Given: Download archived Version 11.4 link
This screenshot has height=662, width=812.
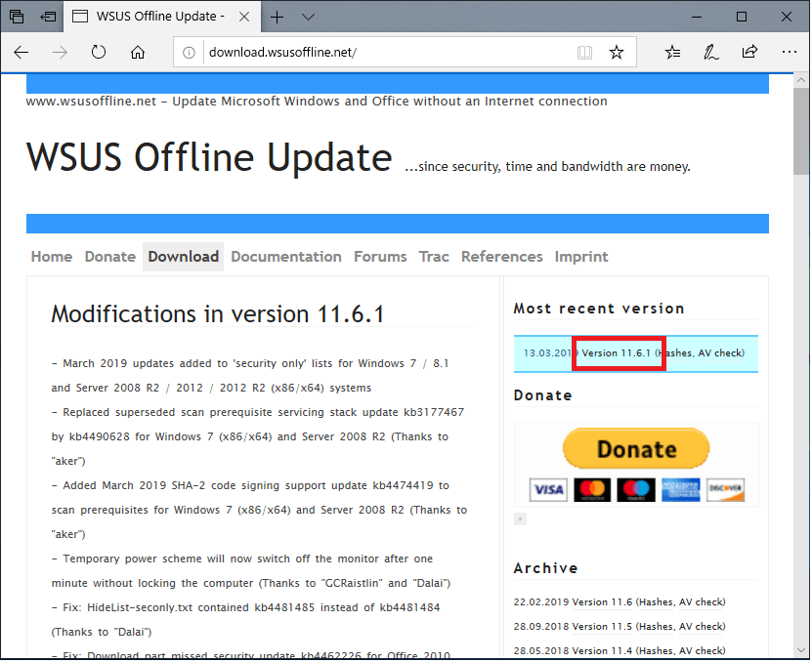Looking at the screenshot, I should [602, 651].
